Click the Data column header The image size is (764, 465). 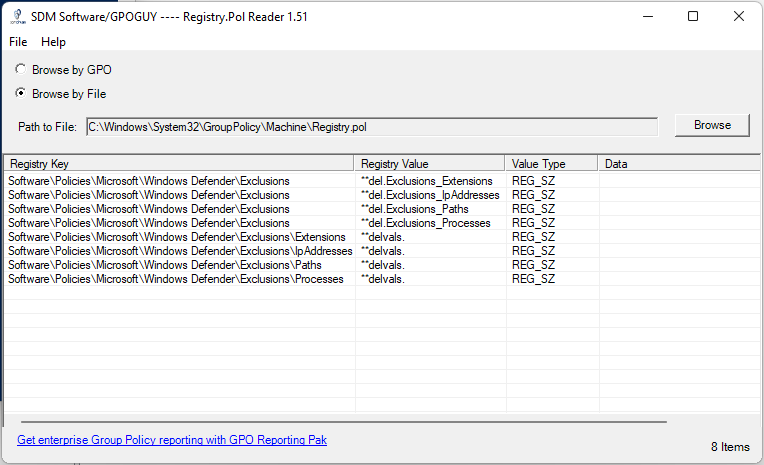678,164
